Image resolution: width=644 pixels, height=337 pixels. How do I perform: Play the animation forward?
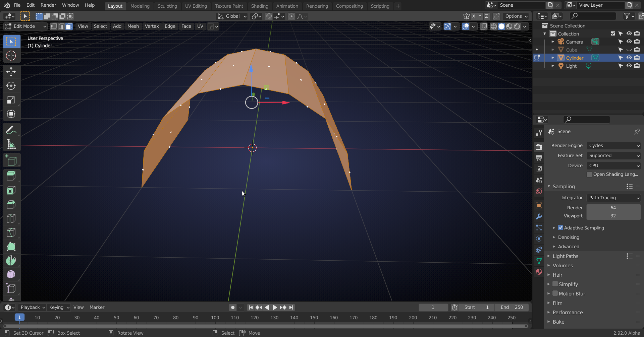point(275,308)
